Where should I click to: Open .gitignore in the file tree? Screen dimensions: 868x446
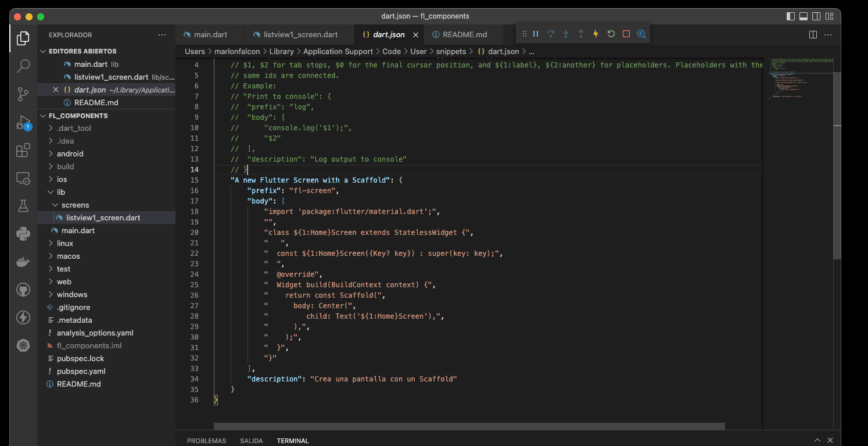point(73,307)
